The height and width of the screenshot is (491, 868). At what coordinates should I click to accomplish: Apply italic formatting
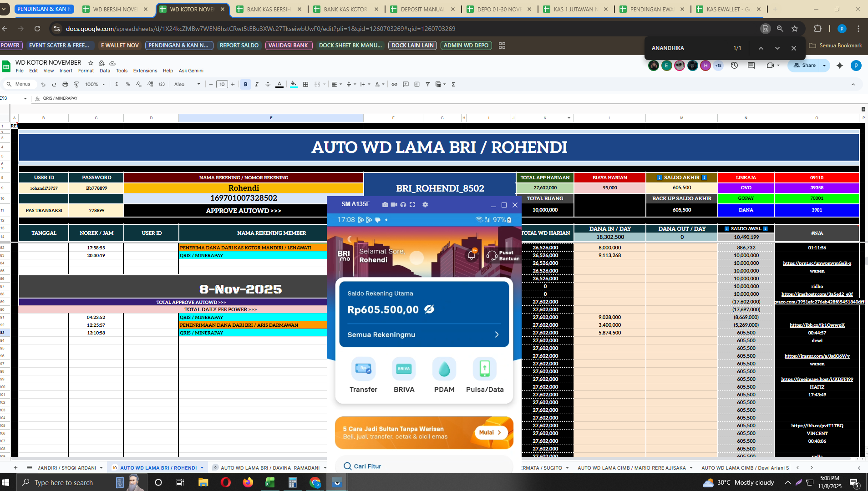(257, 84)
